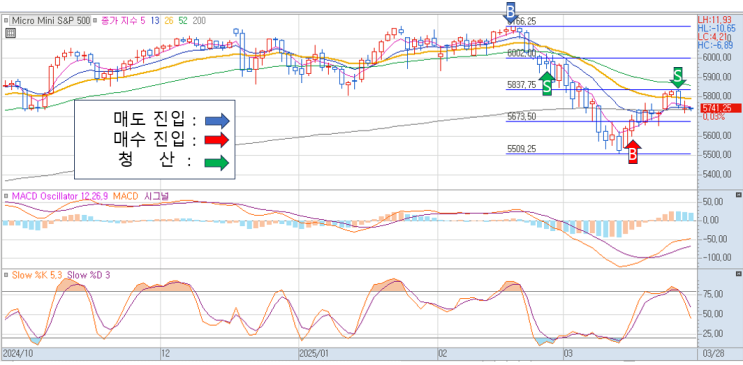Screen dimensions: 743x365
Task: Click the HL:-10,65 readout
Action: coord(716,29)
